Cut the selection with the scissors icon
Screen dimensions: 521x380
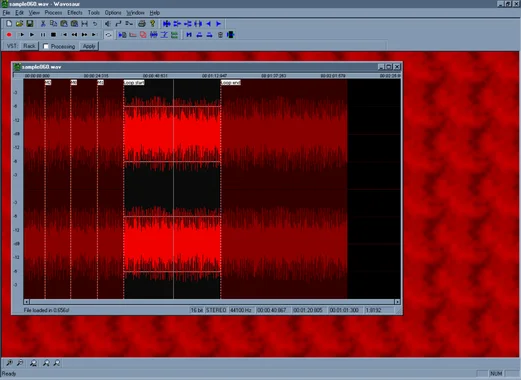click(43, 24)
